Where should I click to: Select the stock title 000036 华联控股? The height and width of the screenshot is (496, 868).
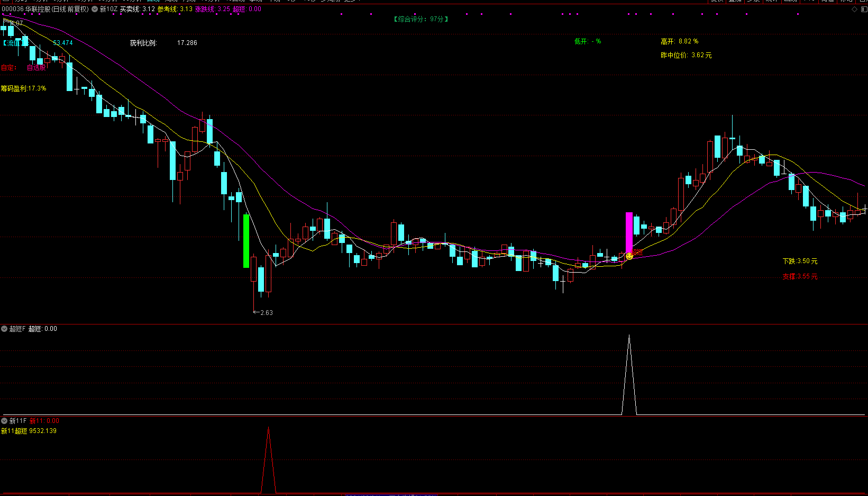tap(26, 9)
